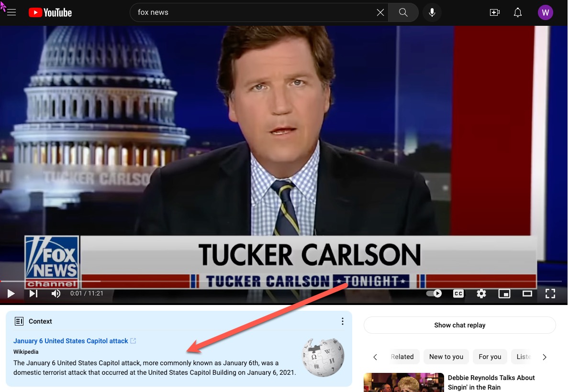Open the notifications bell
This screenshot has height=392, width=569.
tap(517, 13)
